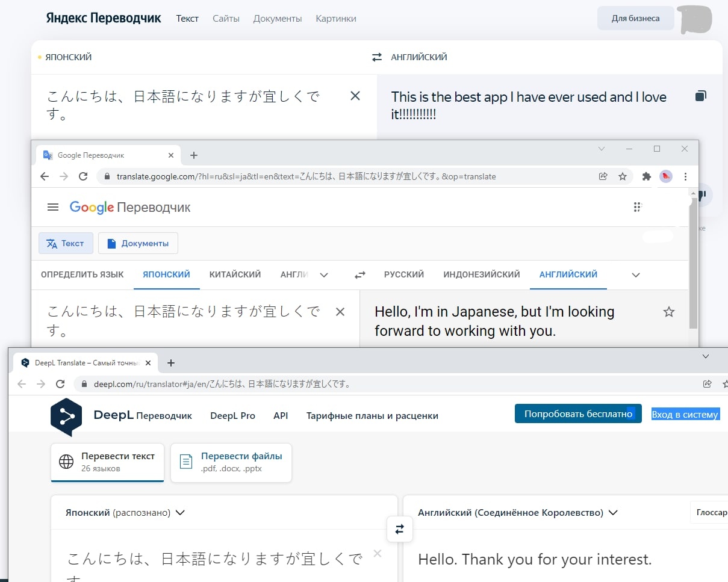The image size is (728, 582).
Task: Open the DeepL Pro menu item
Action: tap(232, 415)
